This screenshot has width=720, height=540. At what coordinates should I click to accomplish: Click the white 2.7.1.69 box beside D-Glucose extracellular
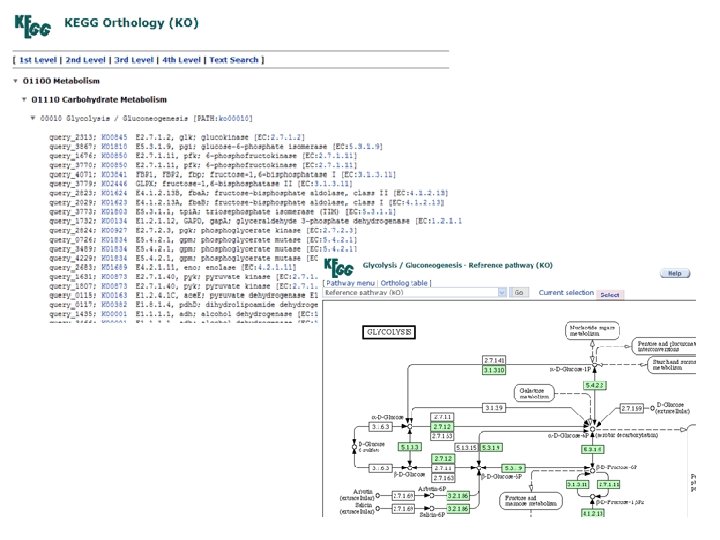[x=632, y=408]
